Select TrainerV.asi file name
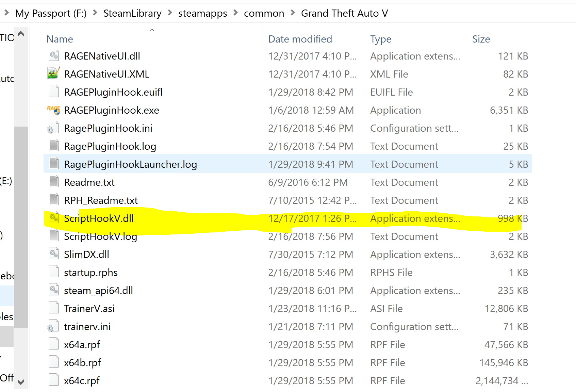Screen dimensions: 576x392 (x=89, y=308)
